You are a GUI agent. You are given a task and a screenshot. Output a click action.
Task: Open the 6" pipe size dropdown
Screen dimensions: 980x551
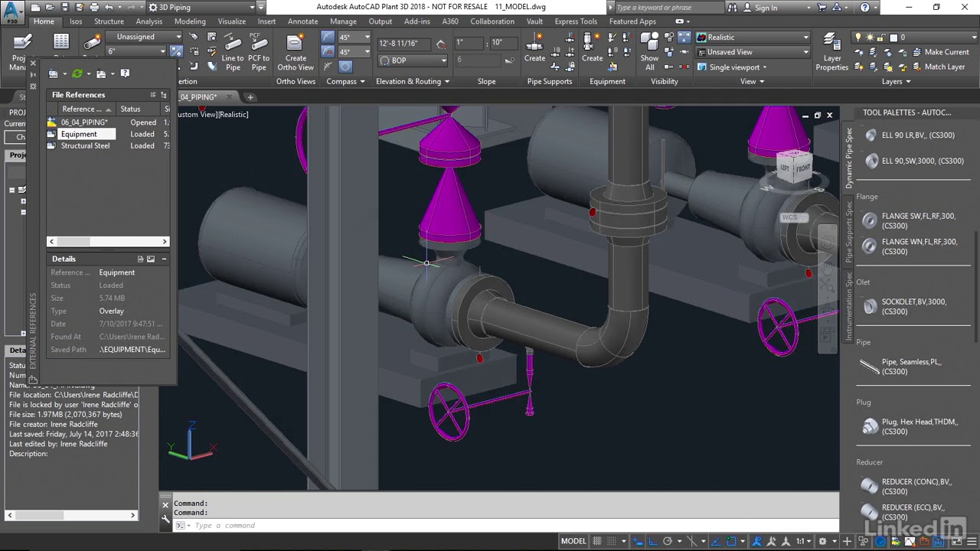136,51
